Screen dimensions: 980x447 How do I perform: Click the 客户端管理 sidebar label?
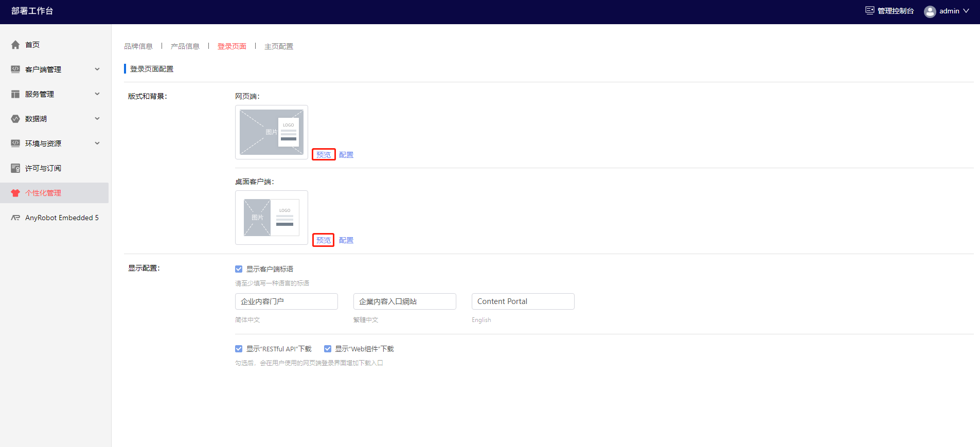(43, 69)
